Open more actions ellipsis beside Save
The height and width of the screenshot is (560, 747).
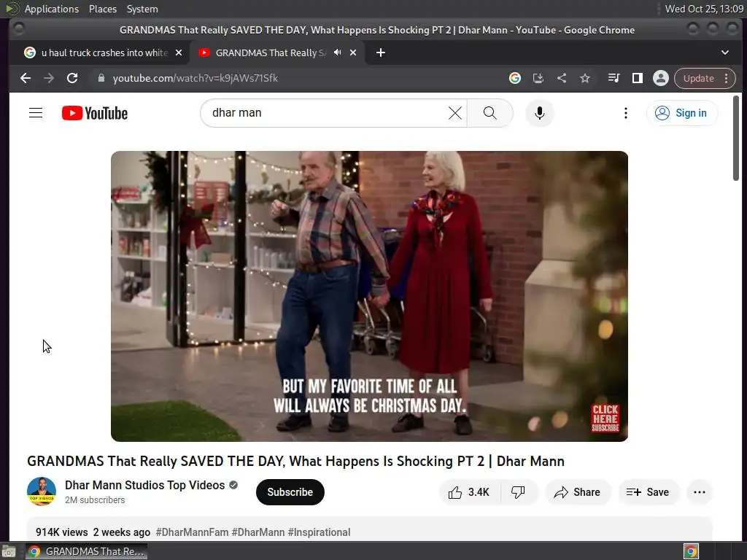(700, 492)
